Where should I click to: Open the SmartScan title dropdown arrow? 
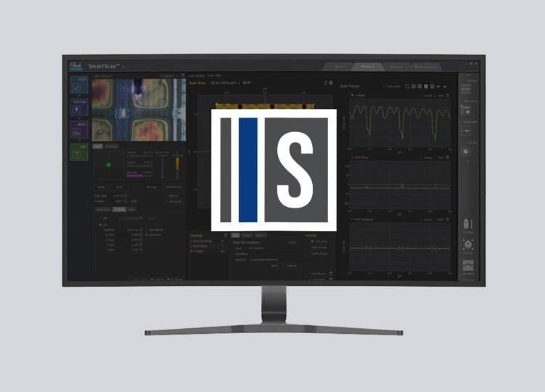(123, 67)
